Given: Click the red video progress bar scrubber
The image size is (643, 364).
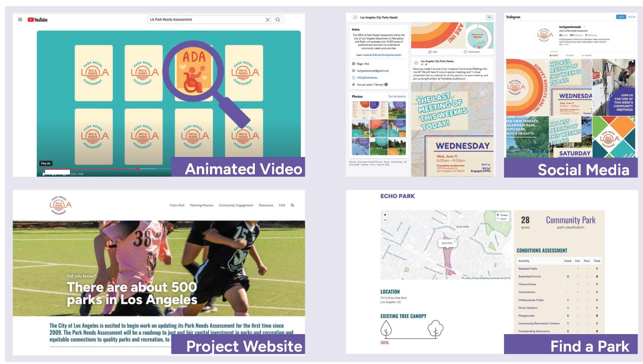Looking at the screenshot, I should tap(138, 169).
